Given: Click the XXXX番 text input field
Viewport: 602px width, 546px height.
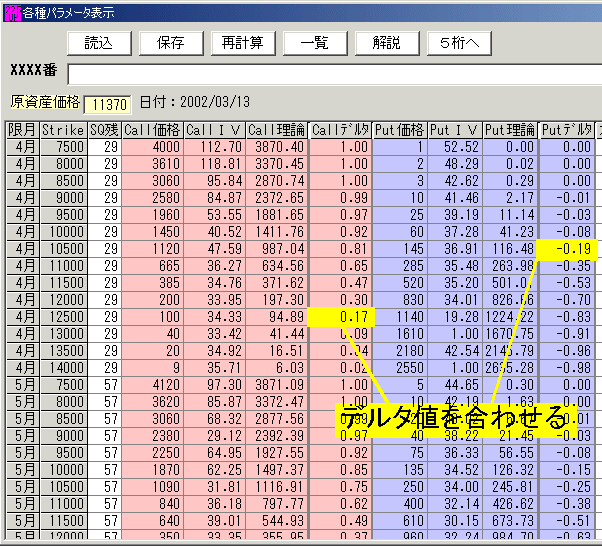Looking at the screenshot, I should (334, 74).
